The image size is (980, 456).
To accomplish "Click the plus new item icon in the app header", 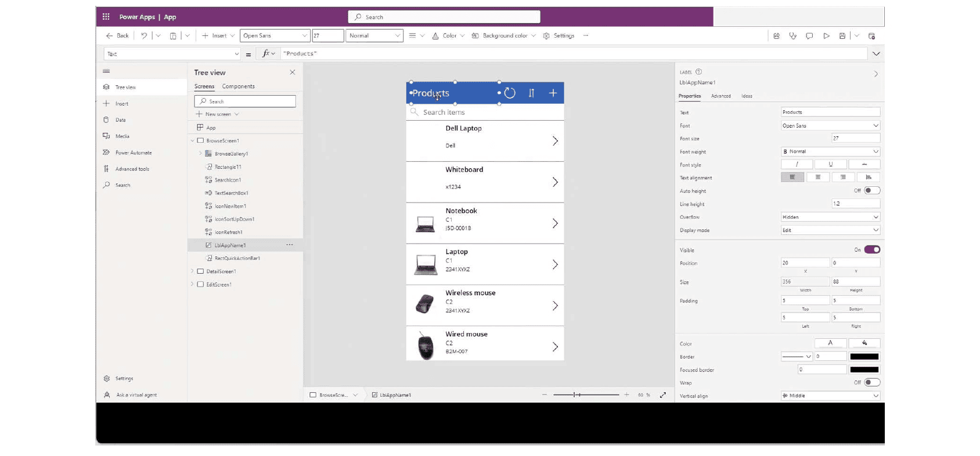I will [553, 93].
